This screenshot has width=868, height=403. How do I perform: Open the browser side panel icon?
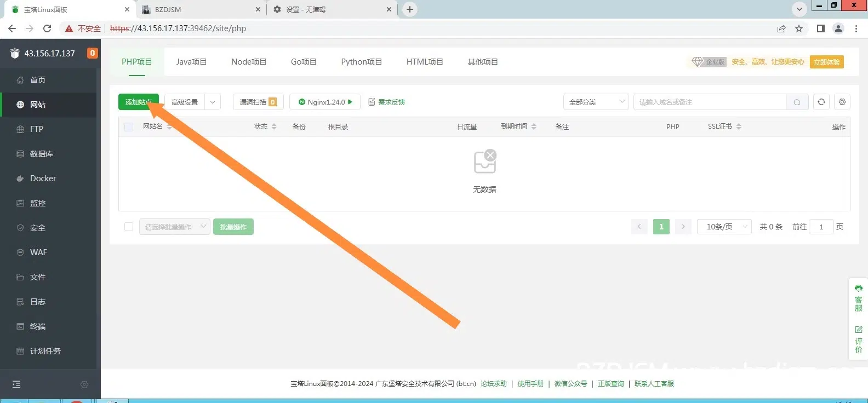[x=821, y=28]
